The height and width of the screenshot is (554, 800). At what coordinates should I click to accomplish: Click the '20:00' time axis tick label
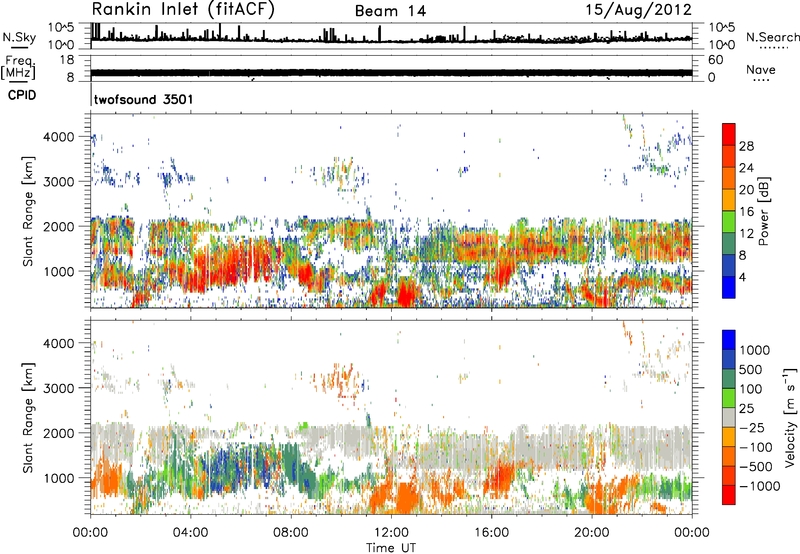tap(592, 533)
